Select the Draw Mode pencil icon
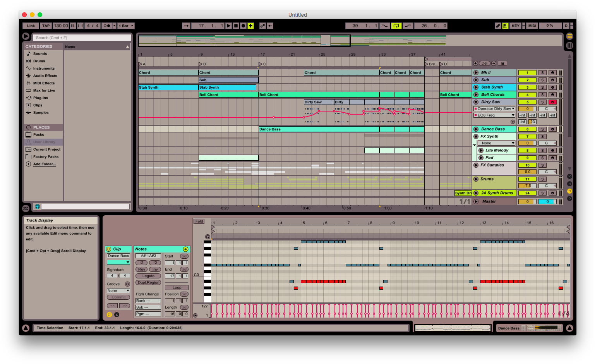This screenshot has width=595, height=364. click(x=498, y=26)
